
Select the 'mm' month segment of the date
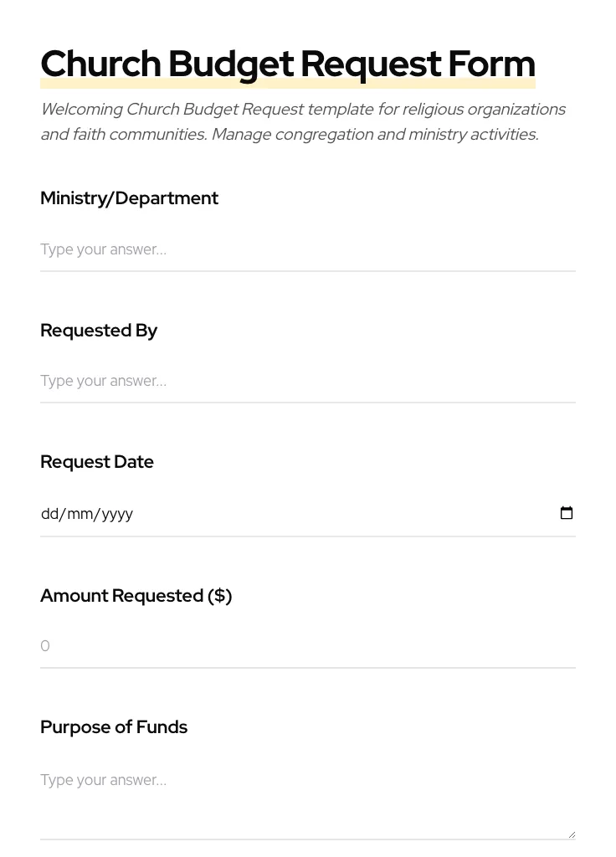coord(80,514)
